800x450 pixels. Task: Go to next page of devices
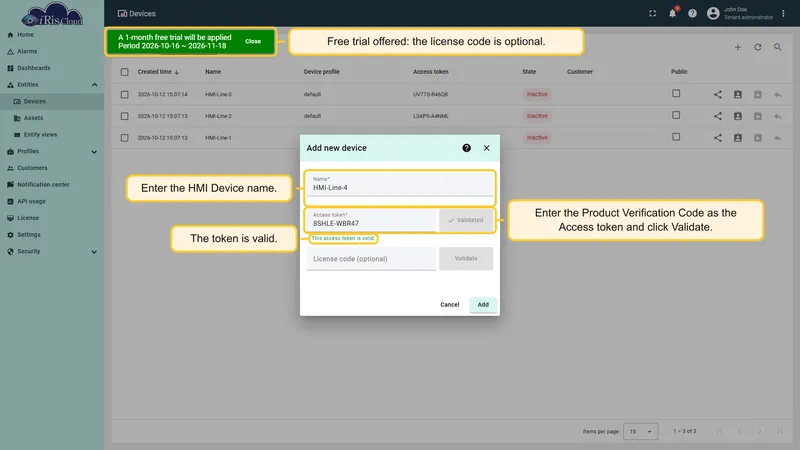pyautogui.click(x=759, y=432)
